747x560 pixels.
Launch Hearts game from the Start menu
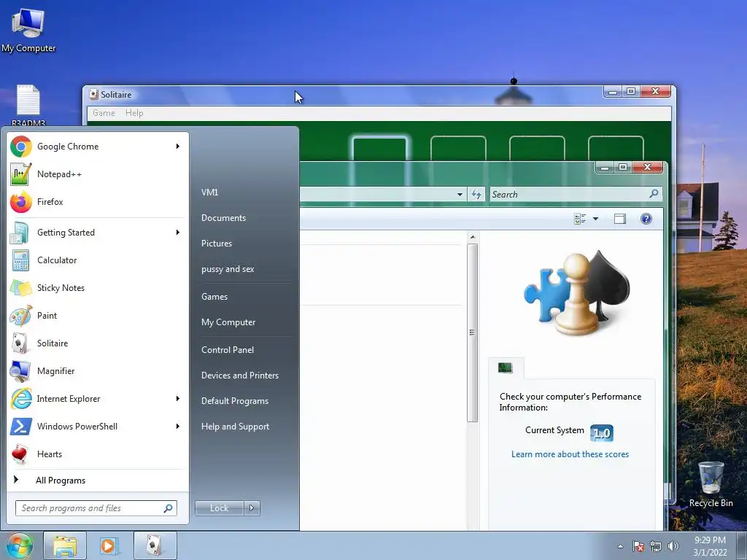click(x=97, y=454)
